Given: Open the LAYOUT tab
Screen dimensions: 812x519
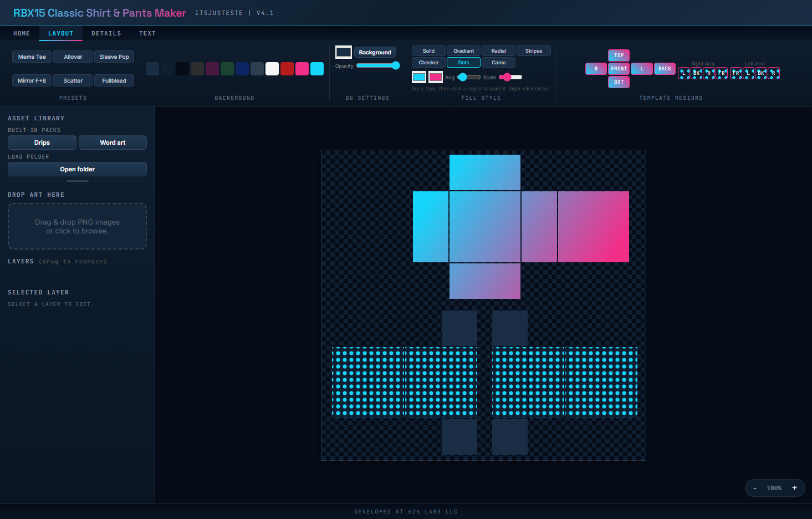Looking at the screenshot, I should pos(61,34).
